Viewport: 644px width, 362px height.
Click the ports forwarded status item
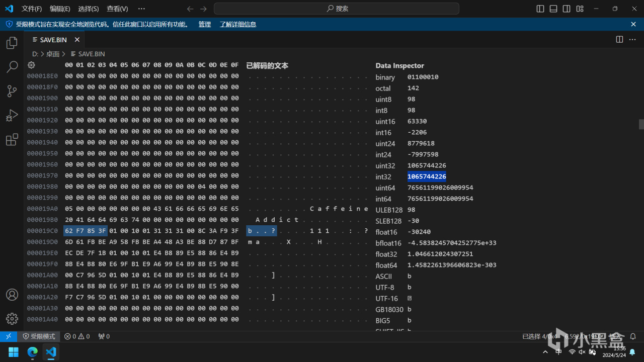(104, 336)
